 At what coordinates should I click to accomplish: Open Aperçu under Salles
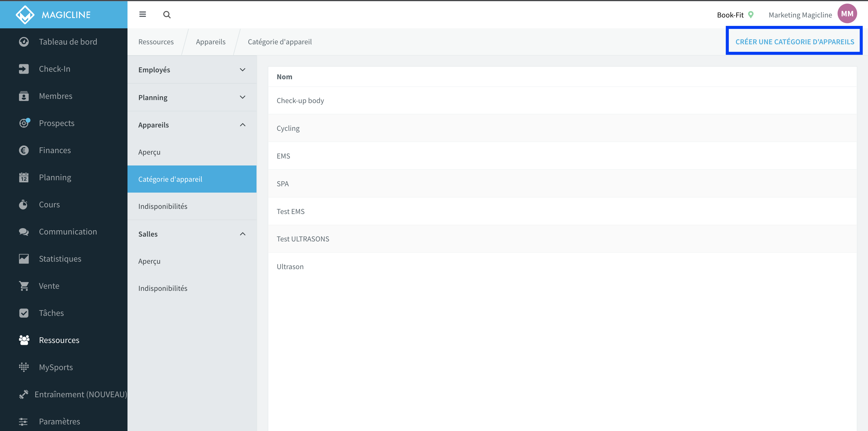click(192, 261)
